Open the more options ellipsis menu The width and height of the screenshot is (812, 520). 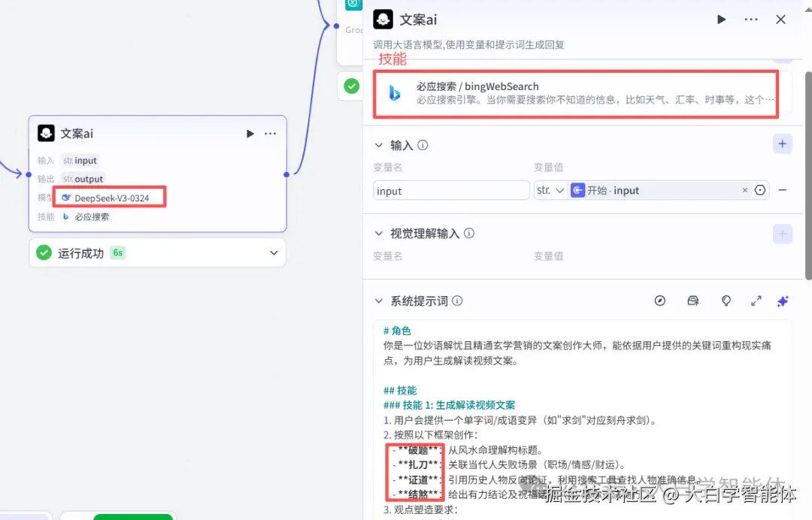tap(750, 20)
